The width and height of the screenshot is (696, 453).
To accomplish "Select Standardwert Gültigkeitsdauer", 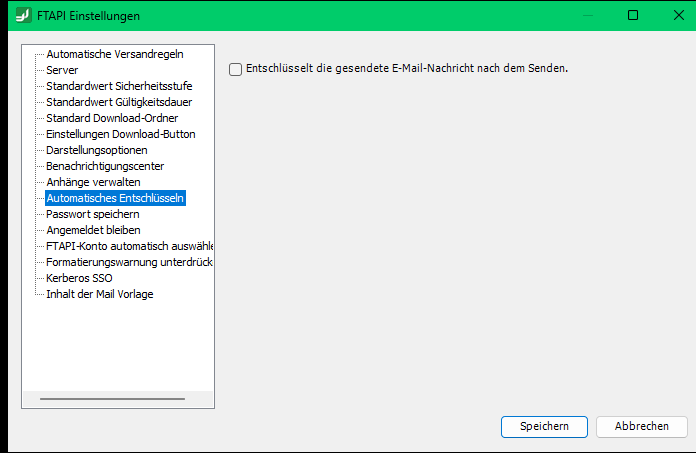I will coord(119,102).
